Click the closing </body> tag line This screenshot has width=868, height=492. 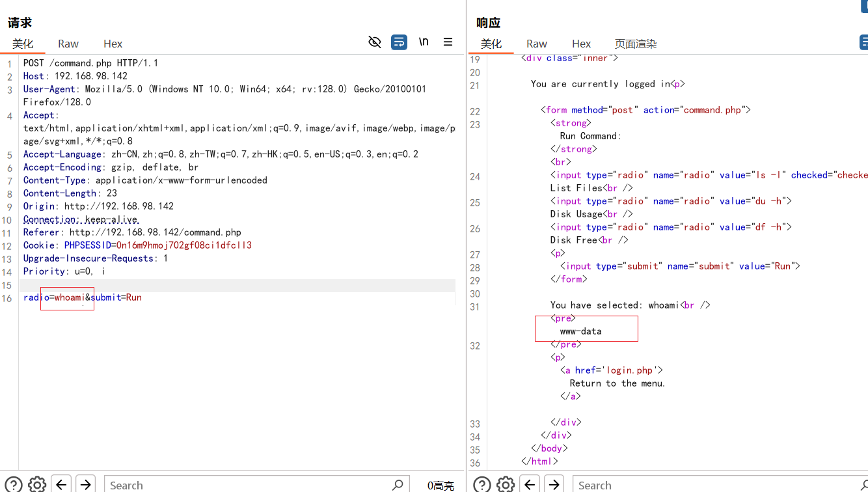[x=549, y=448]
